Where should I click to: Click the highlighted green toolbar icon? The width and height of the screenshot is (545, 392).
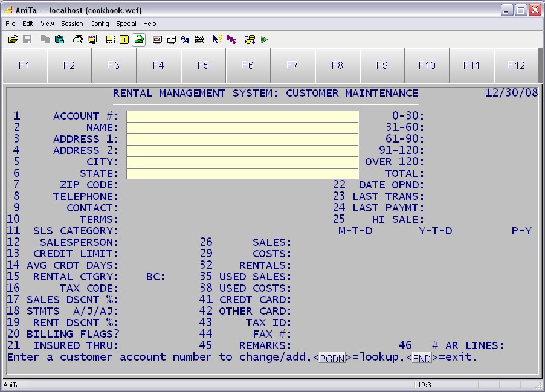coord(139,40)
